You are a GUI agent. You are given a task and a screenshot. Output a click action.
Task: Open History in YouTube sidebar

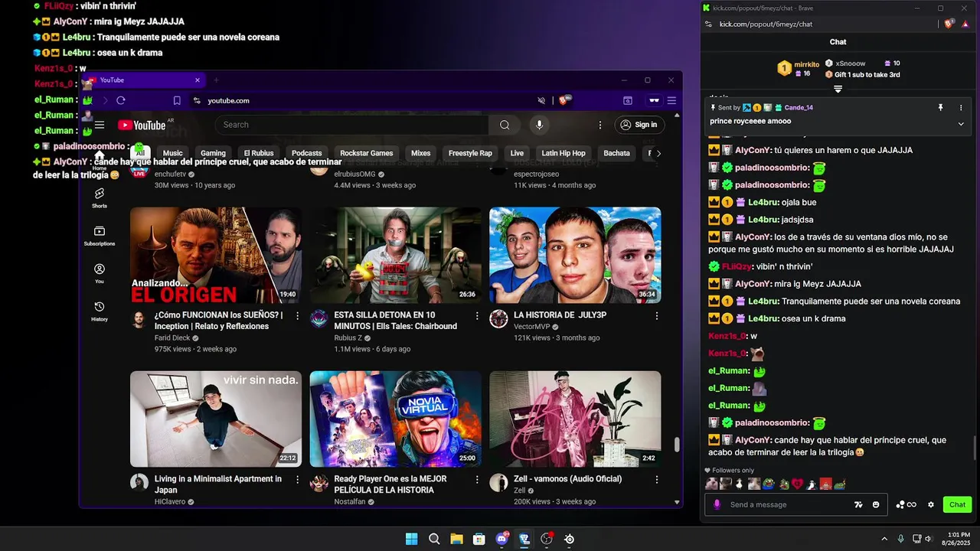tap(100, 311)
